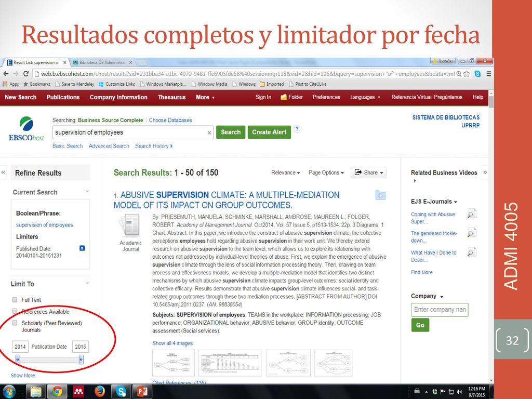This screenshot has height=399, width=532.
Task: Open PowerPoint from the taskbar
Action: pos(142,392)
